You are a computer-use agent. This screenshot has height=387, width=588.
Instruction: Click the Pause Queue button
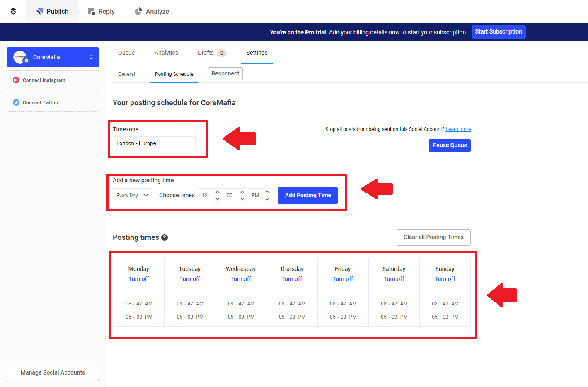[x=450, y=145]
